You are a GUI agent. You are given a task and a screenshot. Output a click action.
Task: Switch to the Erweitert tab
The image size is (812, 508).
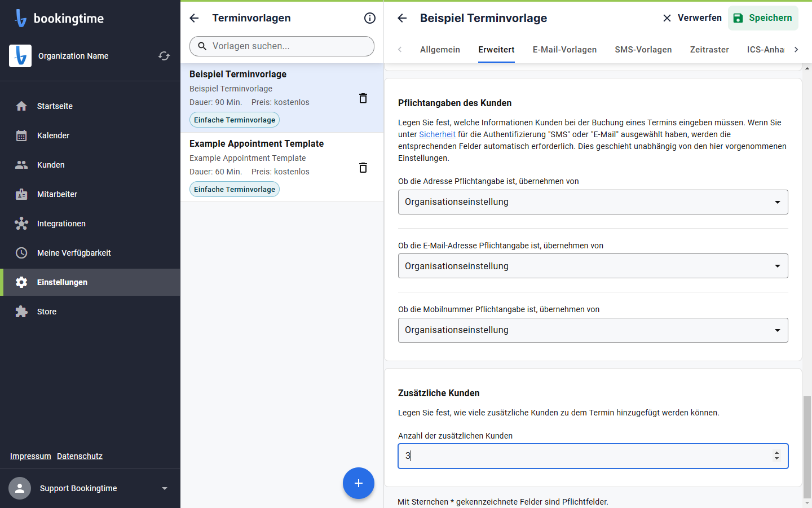[x=496, y=50]
